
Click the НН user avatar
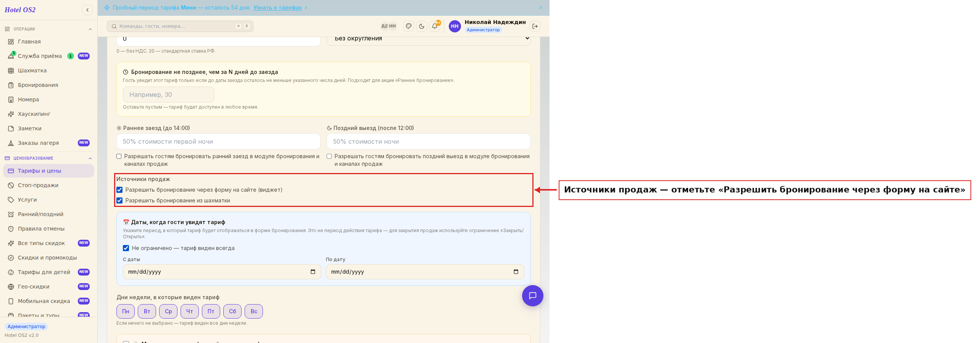click(455, 26)
